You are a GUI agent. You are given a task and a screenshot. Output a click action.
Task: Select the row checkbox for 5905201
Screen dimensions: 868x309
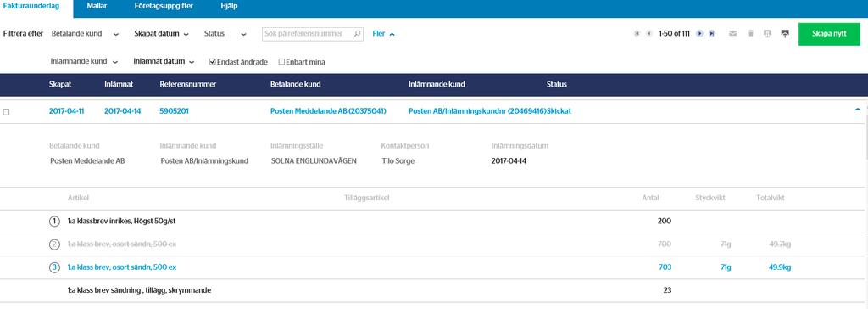[6, 112]
